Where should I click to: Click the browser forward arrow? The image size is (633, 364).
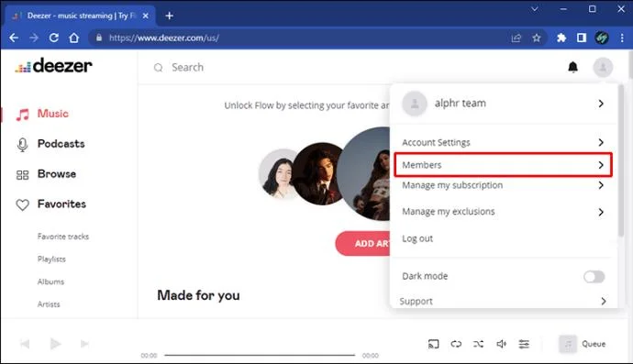[34, 38]
